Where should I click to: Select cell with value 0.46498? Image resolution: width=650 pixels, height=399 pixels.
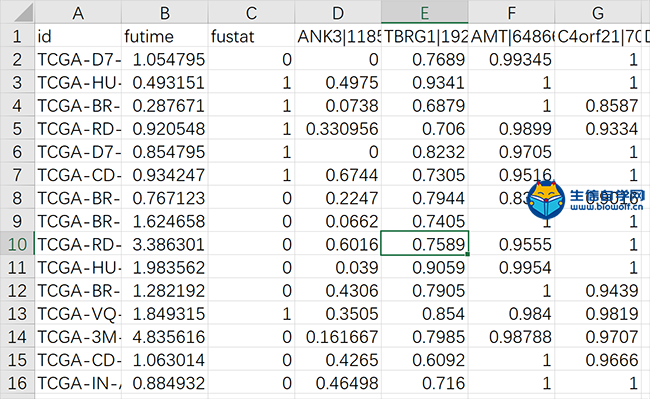click(x=338, y=383)
